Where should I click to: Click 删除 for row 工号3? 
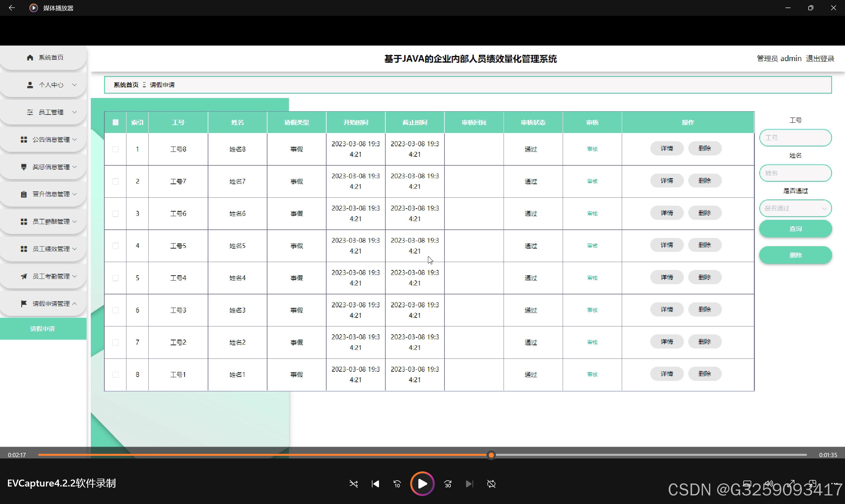coord(705,309)
